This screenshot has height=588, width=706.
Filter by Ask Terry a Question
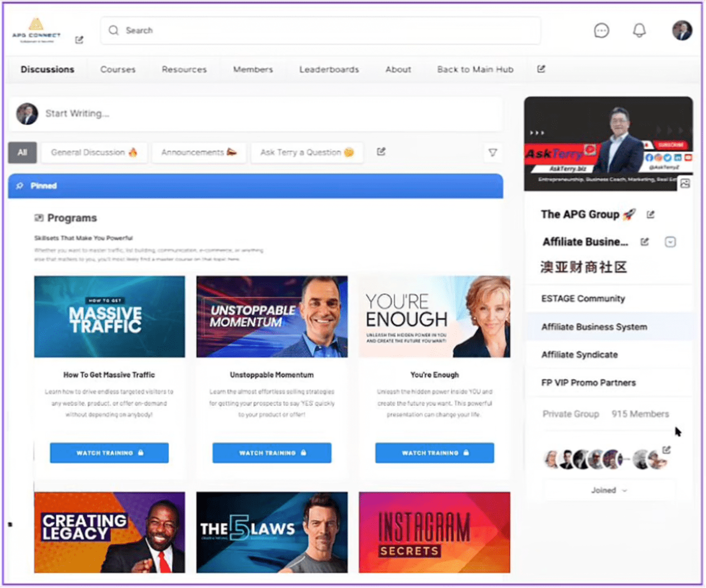pyautogui.click(x=307, y=152)
